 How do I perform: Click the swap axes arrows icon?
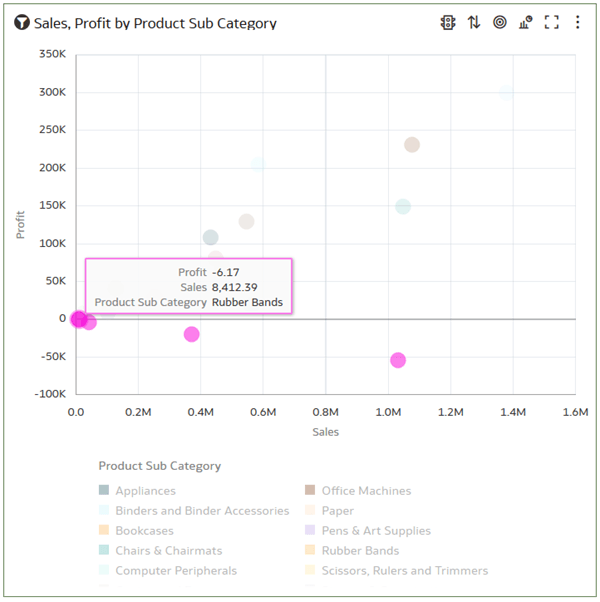coord(474,22)
